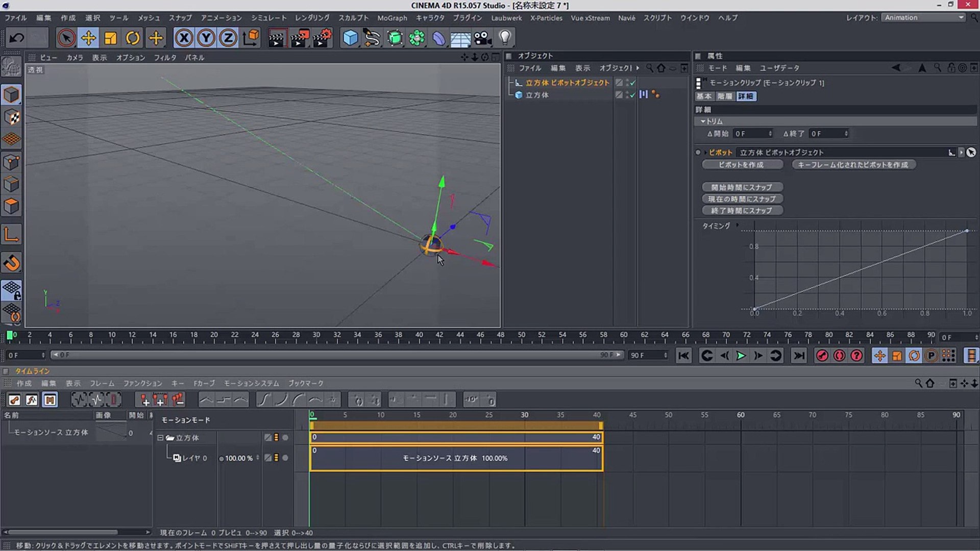980x551 pixels.
Task: Click the ピボットを作成 button
Action: [742, 165]
